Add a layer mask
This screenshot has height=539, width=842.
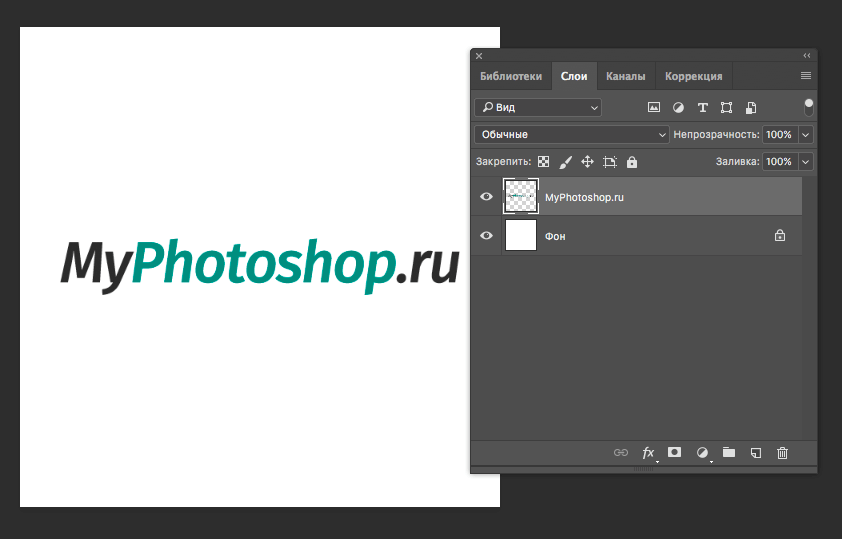[x=674, y=453]
